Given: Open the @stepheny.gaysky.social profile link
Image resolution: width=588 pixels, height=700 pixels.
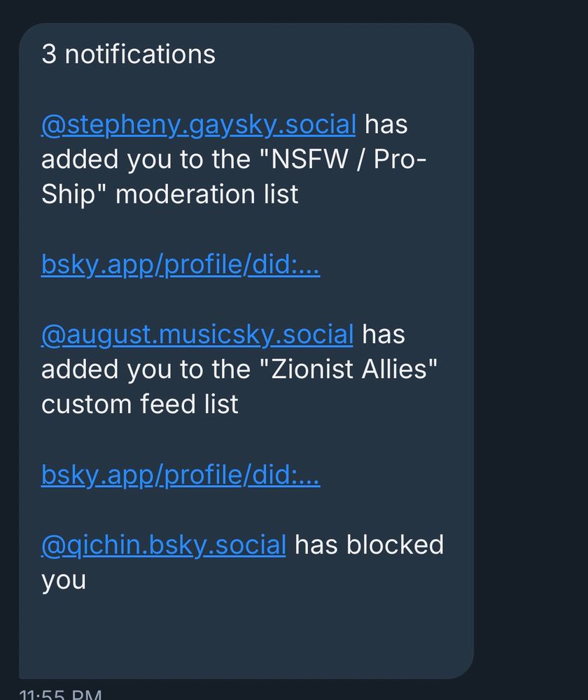Looking at the screenshot, I should tap(198, 125).
